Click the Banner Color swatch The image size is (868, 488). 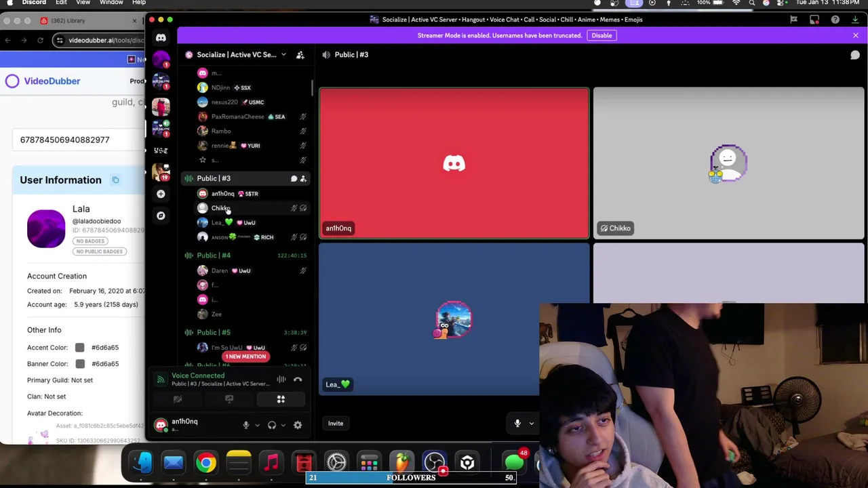pyautogui.click(x=79, y=364)
